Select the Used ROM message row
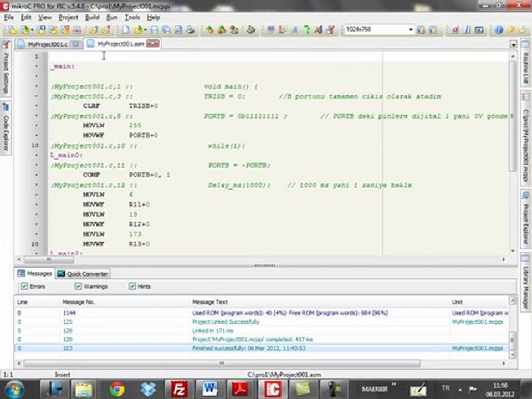 [x=261, y=313]
